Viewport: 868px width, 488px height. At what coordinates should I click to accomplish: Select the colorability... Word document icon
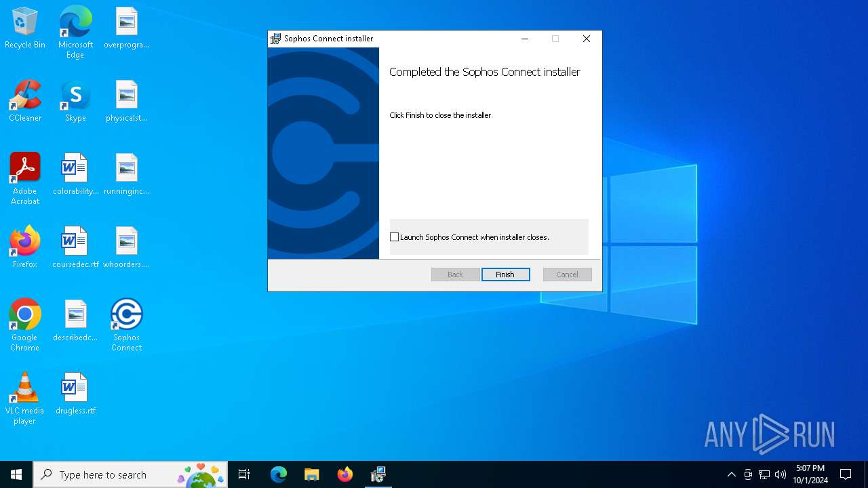[x=75, y=175]
